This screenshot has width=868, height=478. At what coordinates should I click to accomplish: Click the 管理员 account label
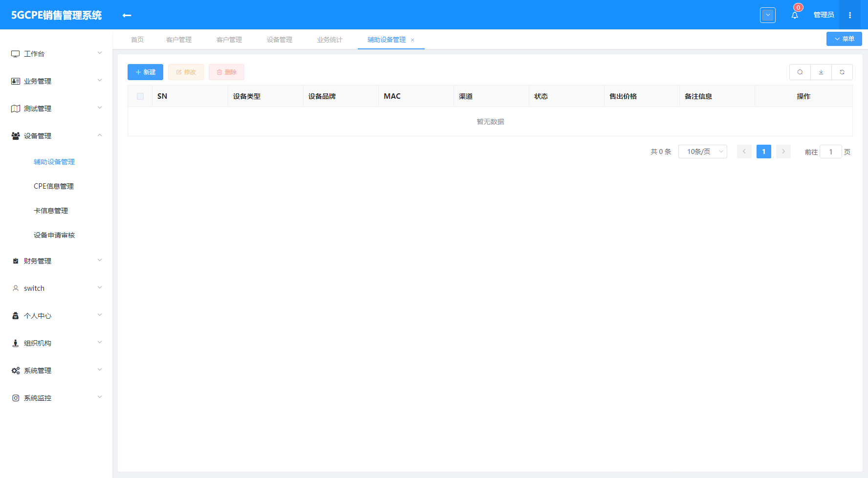click(x=824, y=15)
